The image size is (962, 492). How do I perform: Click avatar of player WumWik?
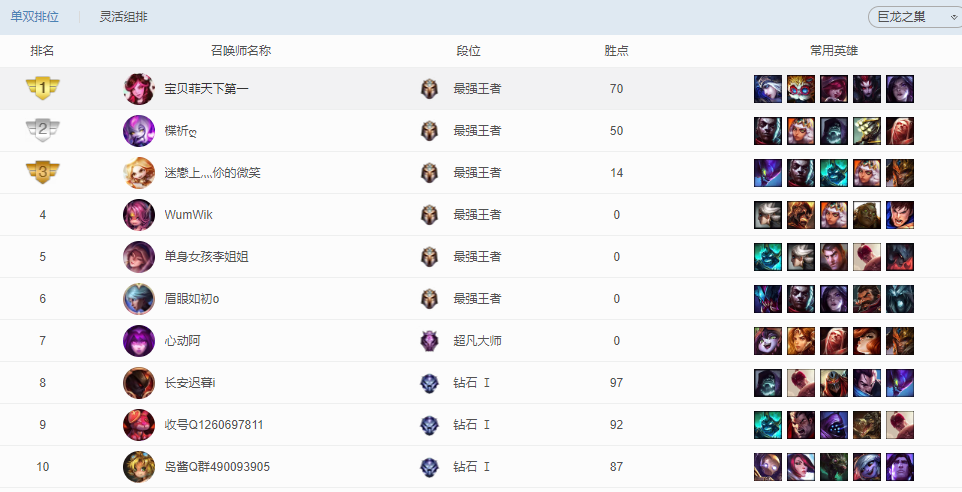click(139, 215)
